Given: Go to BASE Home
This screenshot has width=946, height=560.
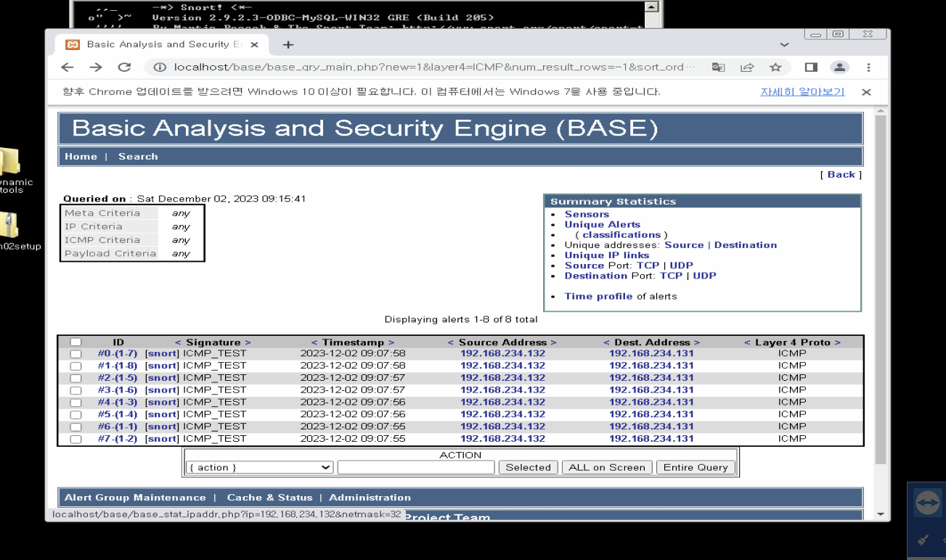Looking at the screenshot, I should pos(81,157).
